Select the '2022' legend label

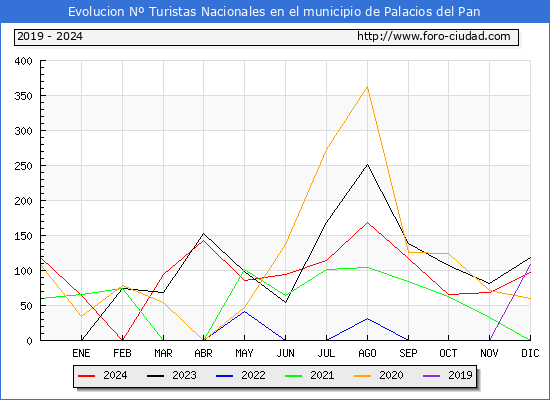[x=253, y=375]
